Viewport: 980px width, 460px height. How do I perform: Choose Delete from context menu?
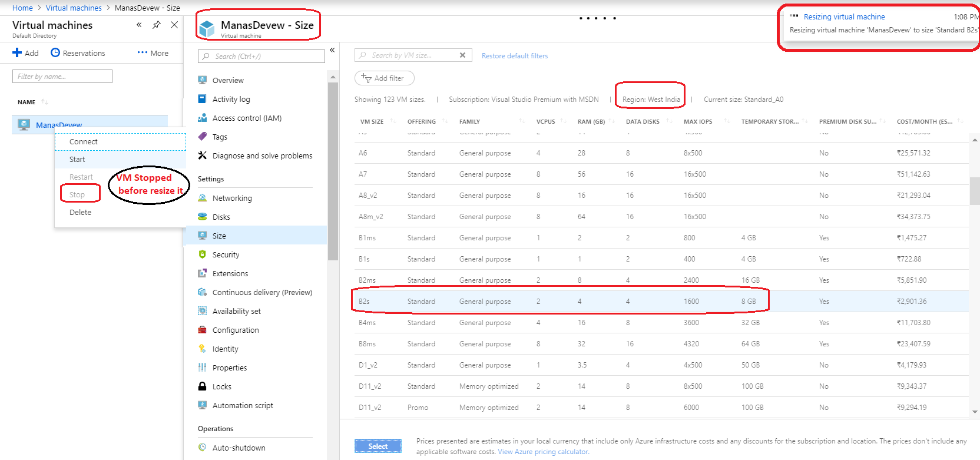click(80, 212)
